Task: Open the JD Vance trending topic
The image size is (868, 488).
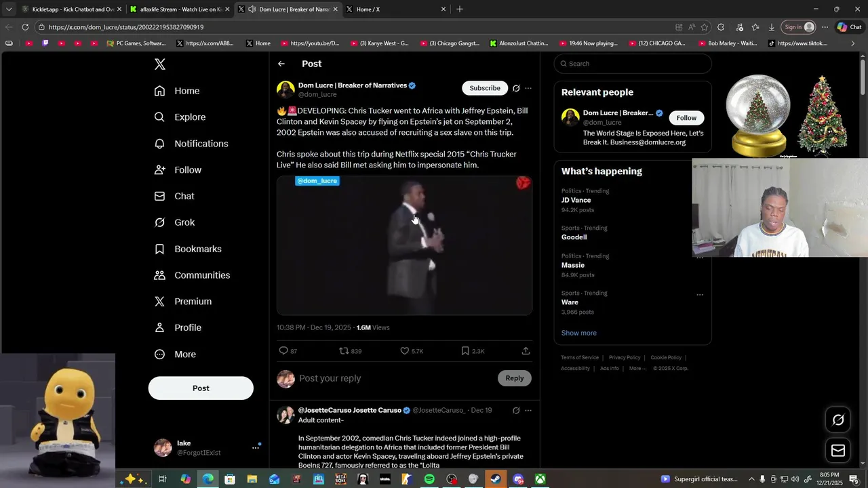Action: point(576,201)
